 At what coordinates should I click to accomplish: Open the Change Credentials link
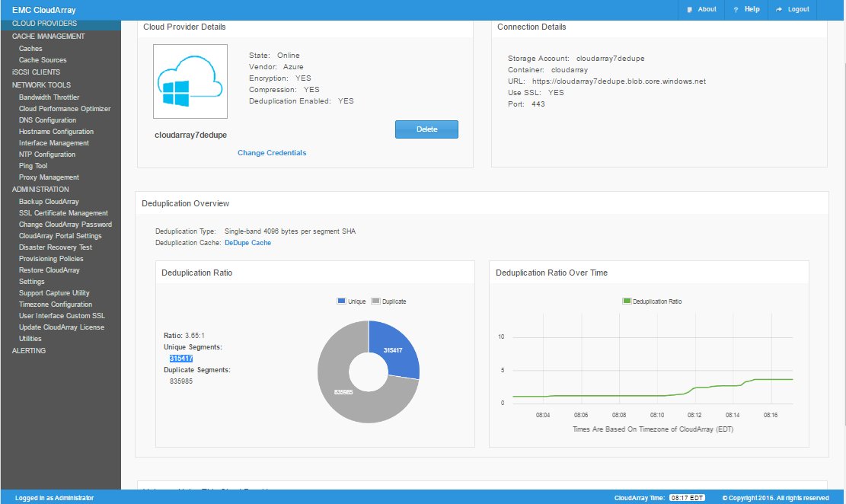point(272,153)
